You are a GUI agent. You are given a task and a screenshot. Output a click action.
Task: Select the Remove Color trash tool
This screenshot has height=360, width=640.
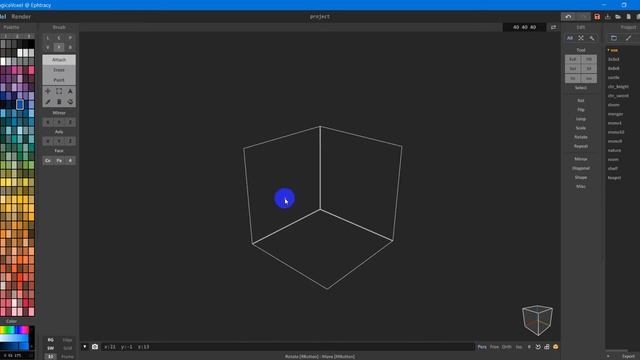(59, 102)
